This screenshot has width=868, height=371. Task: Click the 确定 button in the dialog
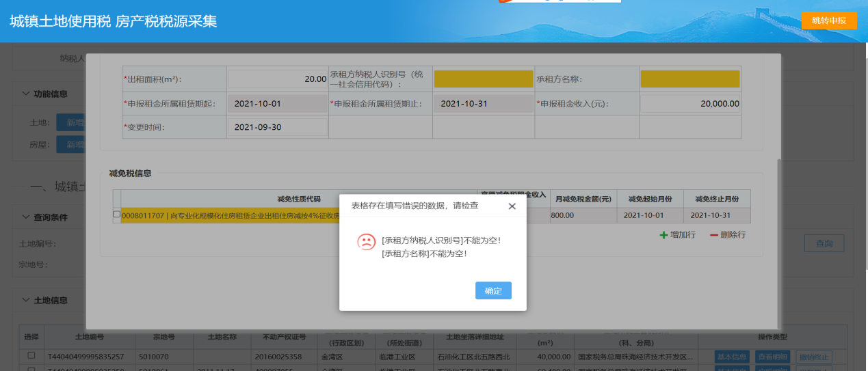pos(493,290)
